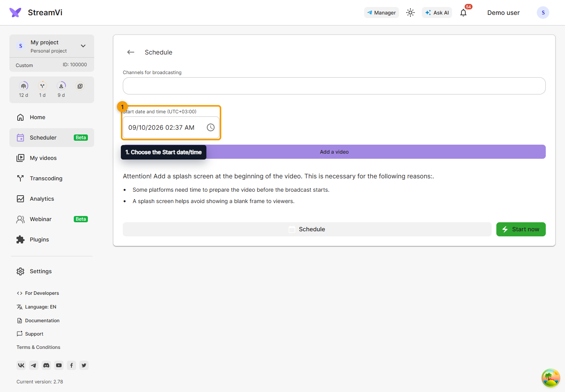Open the Twitter social icon
Image resolution: width=565 pixels, height=392 pixels.
[84, 365]
